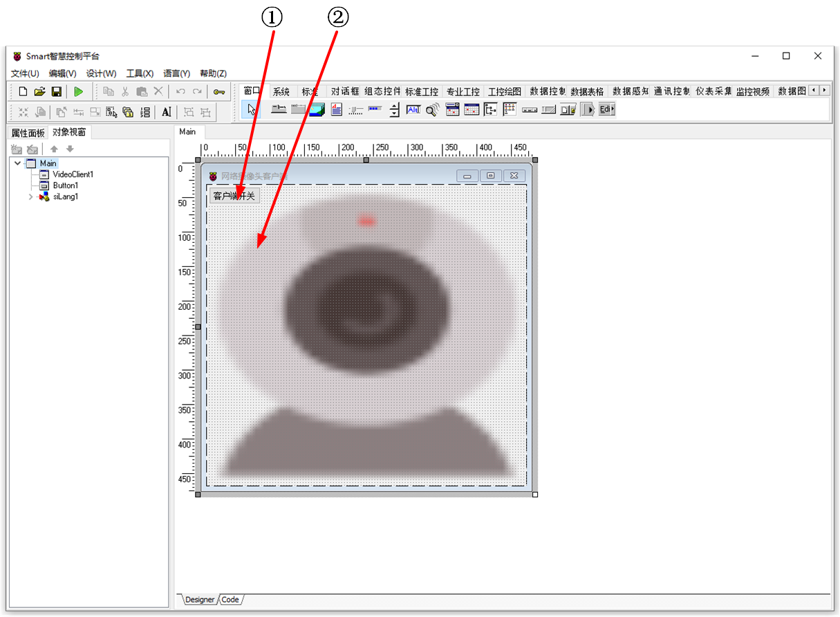Select the up-down spinner component icon

[394, 109]
